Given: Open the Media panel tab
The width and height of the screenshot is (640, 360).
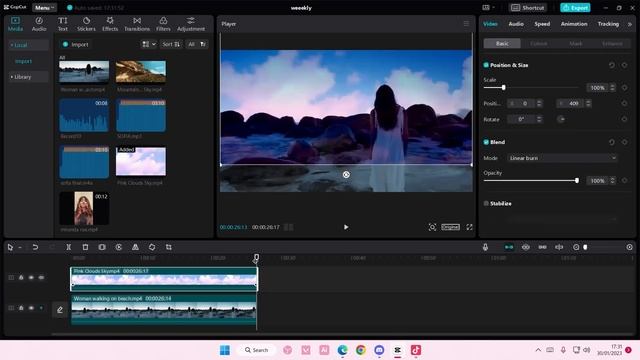Looking at the screenshot, I should pos(15,24).
